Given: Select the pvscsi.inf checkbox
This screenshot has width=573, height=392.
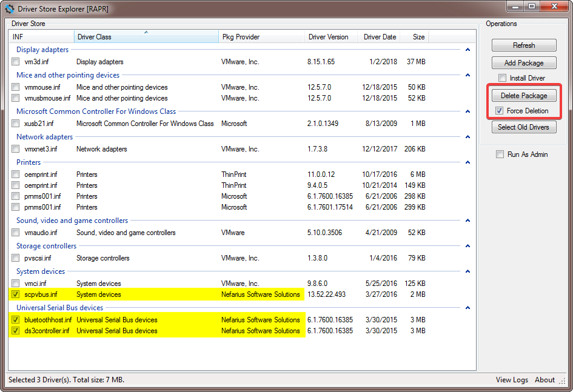Looking at the screenshot, I should [x=15, y=258].
